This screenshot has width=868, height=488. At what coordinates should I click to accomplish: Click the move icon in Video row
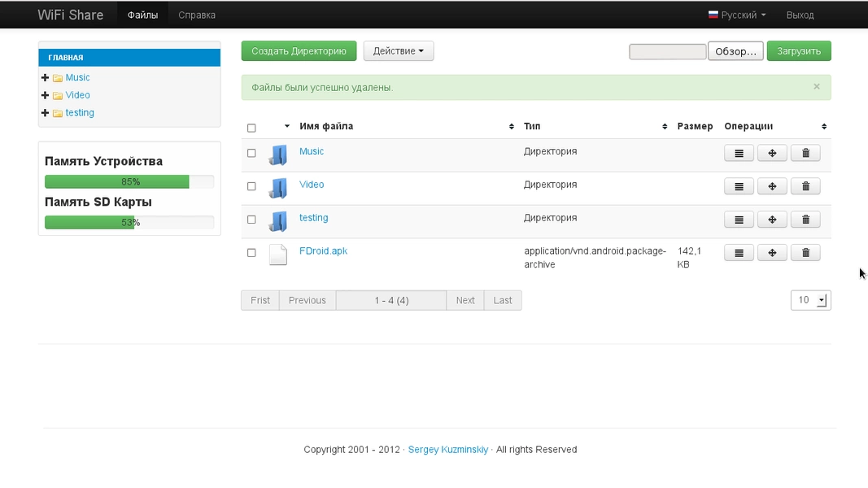click(x=772, y=186)
